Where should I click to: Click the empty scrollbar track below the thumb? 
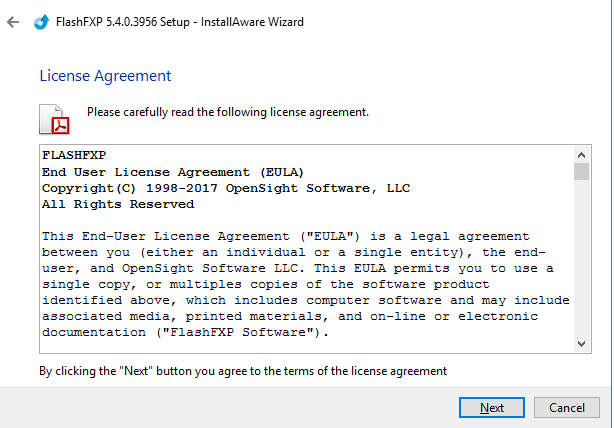coord(581,260)
